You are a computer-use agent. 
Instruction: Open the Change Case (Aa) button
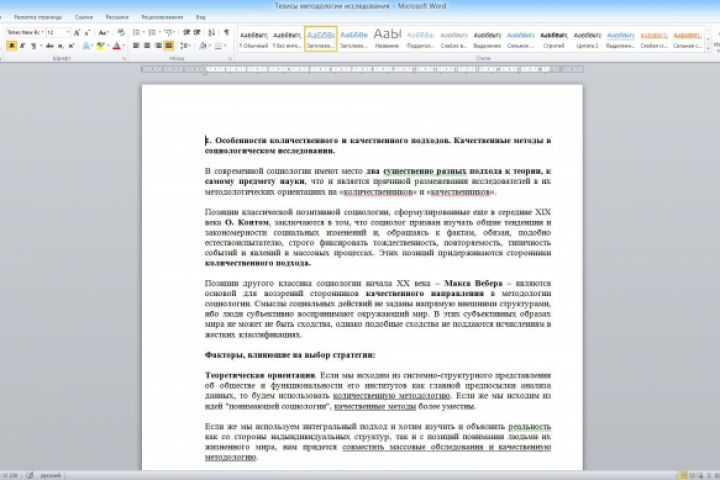click(103, 33)
